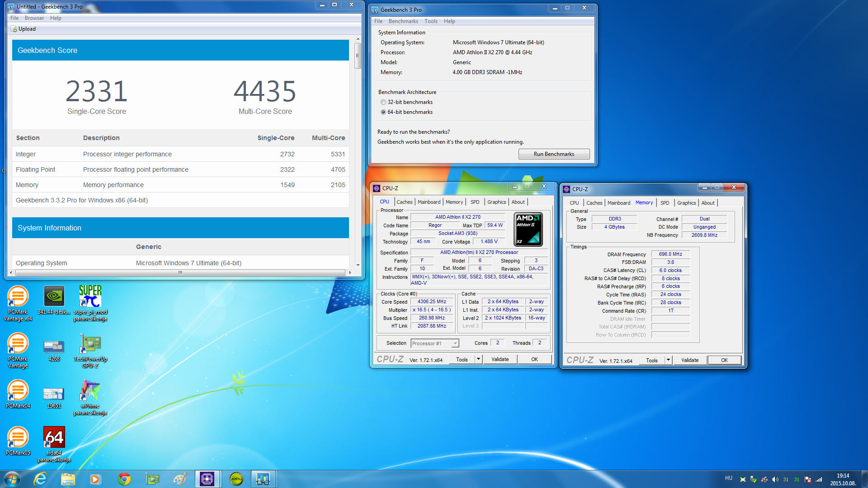
Task: Switch to Memory tab in left CPU-Z
Action: pos(454,202)
